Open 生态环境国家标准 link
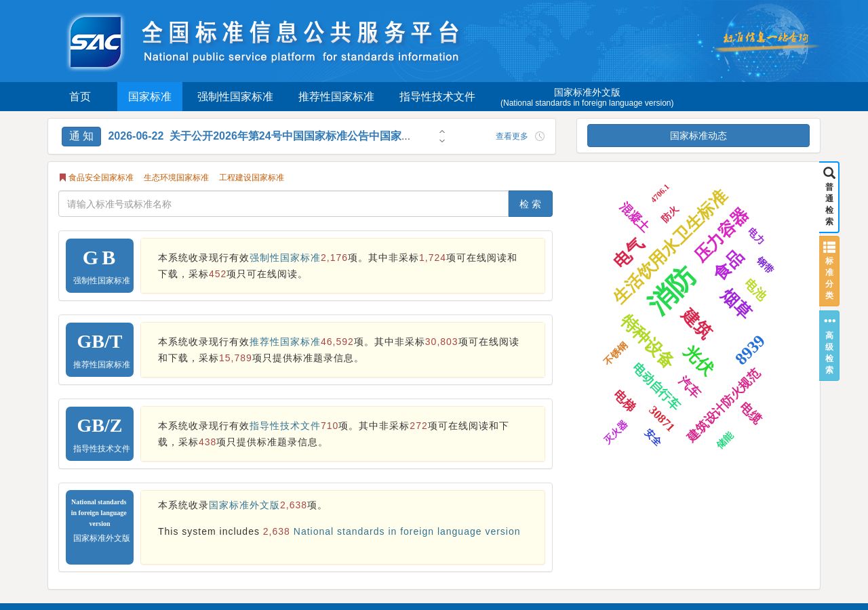This screenshot has height=610, width=868. [176, 178]
